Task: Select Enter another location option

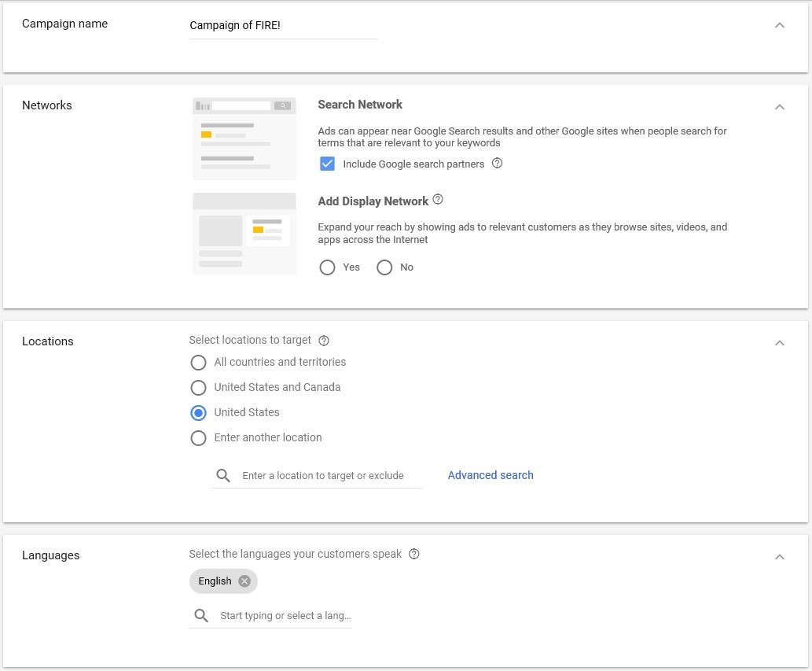Action: (198, 438)
